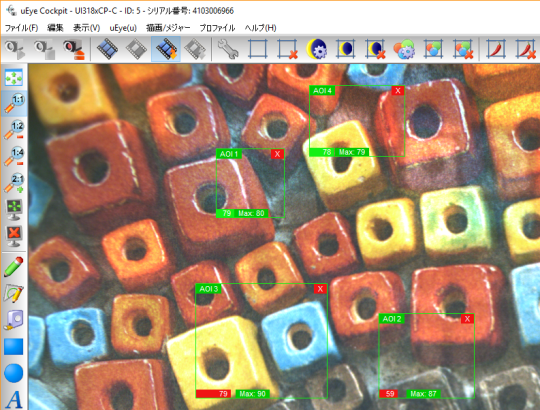540x410 pixels.
Task: Open the 編集 menu
Action: [55, 28]
